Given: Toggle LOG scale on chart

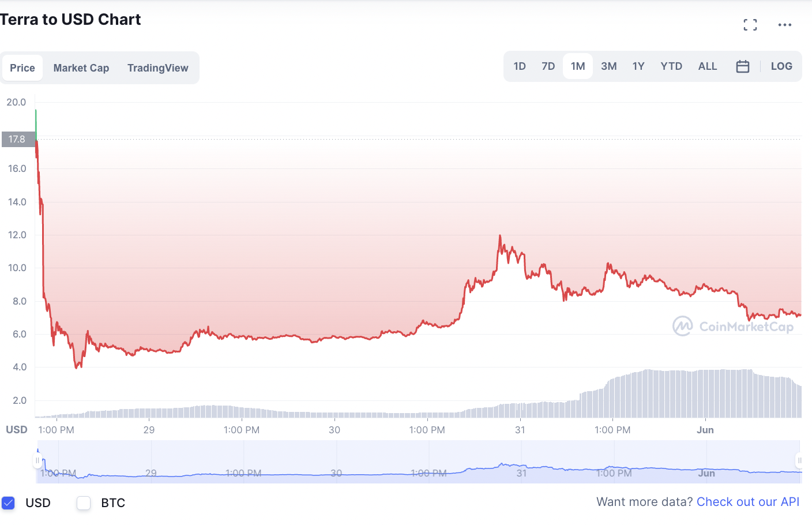Looking at the screenshot, I should (x=781, y=66).
